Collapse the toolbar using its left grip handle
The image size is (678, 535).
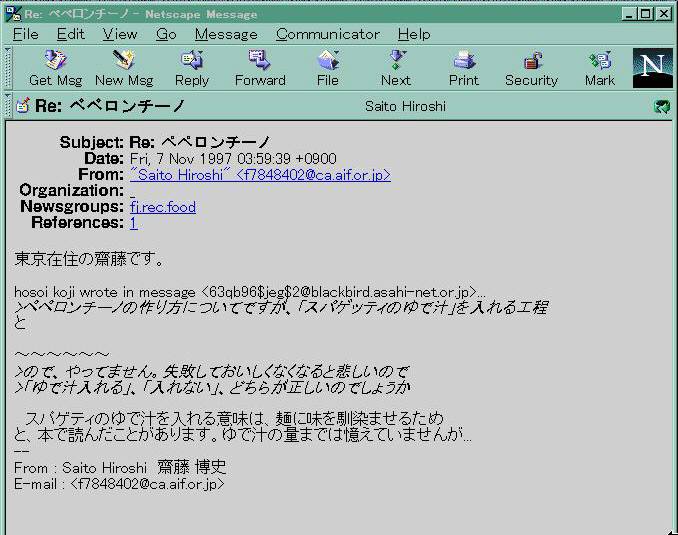pyautogui.click(x=9, y=68)
